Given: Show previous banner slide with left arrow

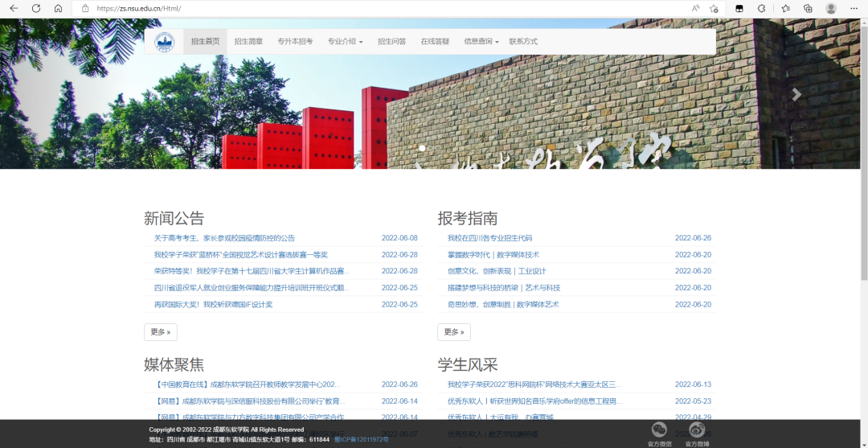Looking at the screenshot, I should [65, 94].
